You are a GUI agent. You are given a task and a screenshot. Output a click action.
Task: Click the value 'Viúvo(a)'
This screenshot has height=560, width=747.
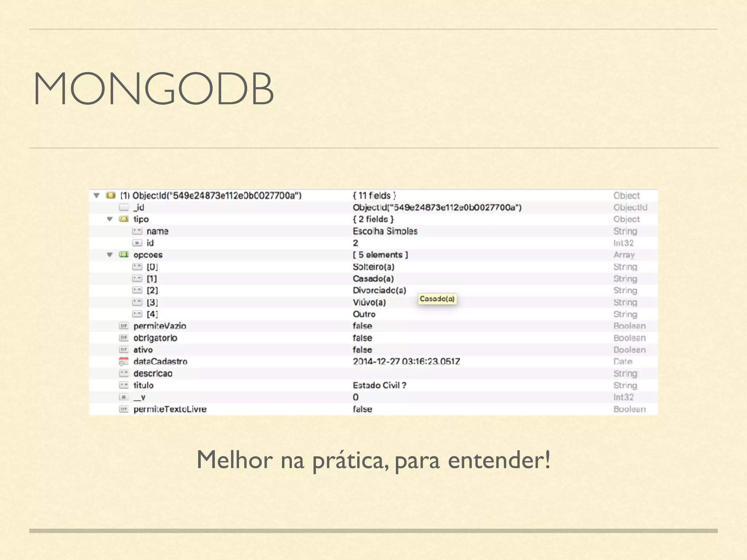tap(369, 302)
